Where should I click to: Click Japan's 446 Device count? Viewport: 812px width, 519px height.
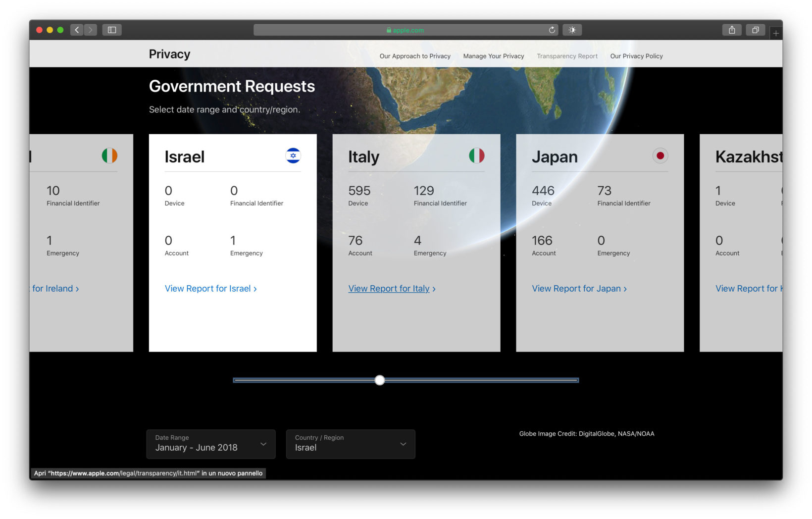(543, 191)
